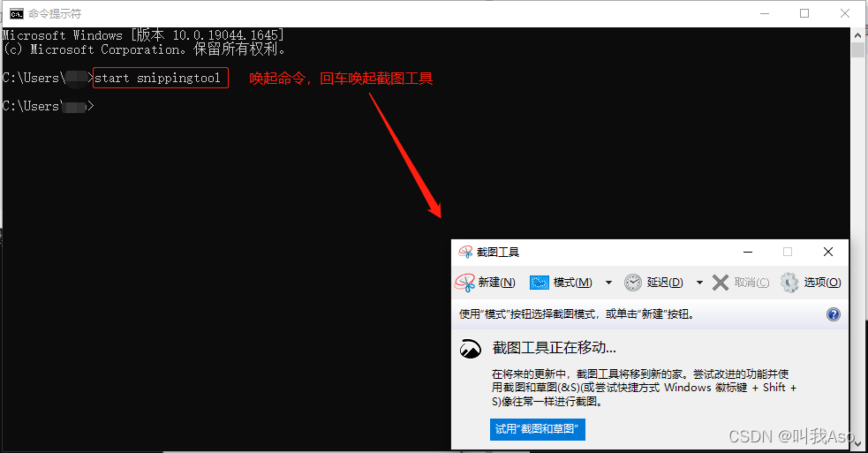Click the "截图工具" window title text
This screenshot has height=453, width=868.
point(498,253)
